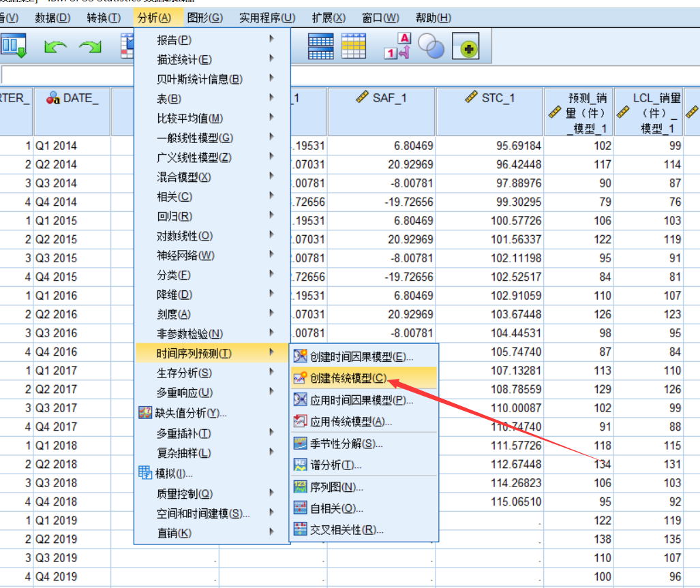The image size is (700, 588).
Task: Click the ruler icon in SAF_1 header
Action: coord(362,97)
